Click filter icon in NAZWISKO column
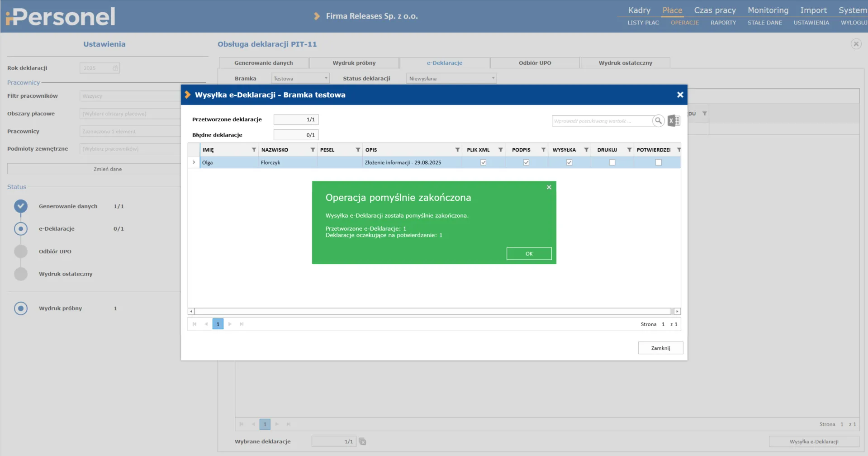The image size is (868, 456). [313, 150]
